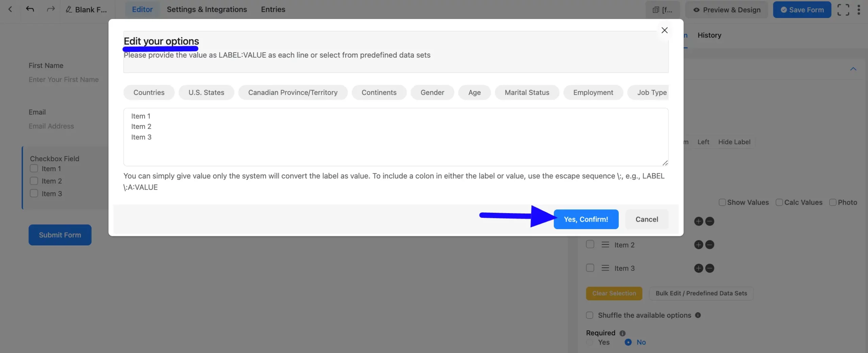Click the redo icon
The height and width of the screenshot is (353, 868).
pos(51,9)
